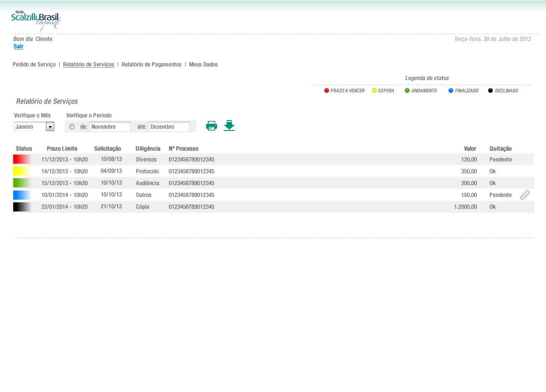Screen dimensions: 546x392
Task: Click the 'até' Dezembro period field
Action: click(x=169, y=126)
